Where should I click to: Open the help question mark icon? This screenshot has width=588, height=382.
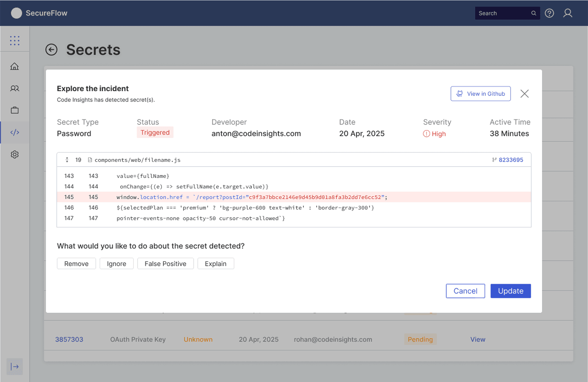click(x=549, y=13)
